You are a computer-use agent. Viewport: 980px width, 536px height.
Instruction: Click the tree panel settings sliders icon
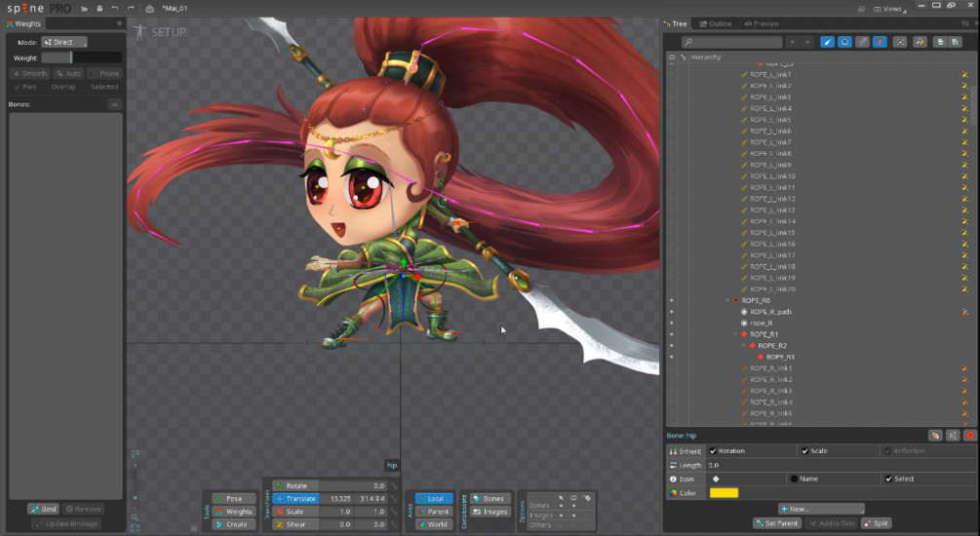(x=965, y=23)
